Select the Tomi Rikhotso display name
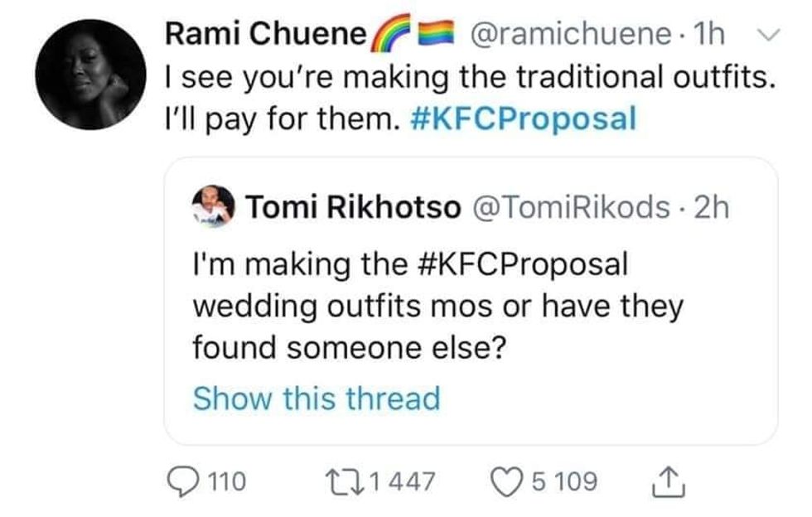The image size is (812, 517). click(x=352, y=207)
